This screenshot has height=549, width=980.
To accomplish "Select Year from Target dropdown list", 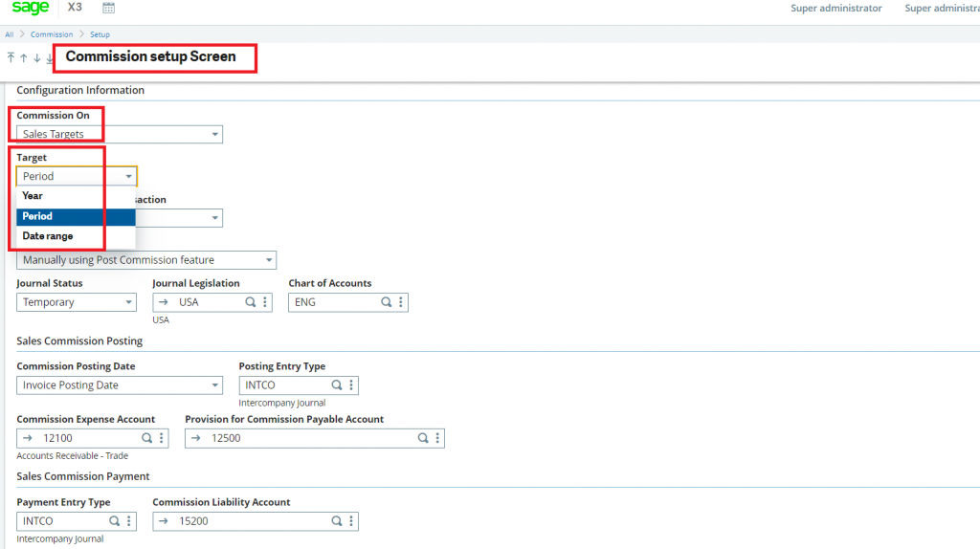I will pos(33,196).
